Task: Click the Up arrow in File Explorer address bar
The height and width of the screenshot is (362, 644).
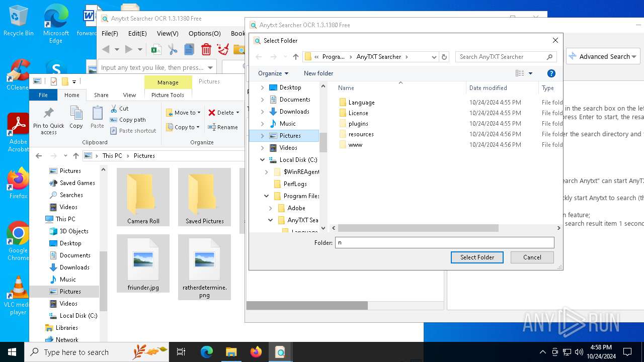Action: point(76,156)
